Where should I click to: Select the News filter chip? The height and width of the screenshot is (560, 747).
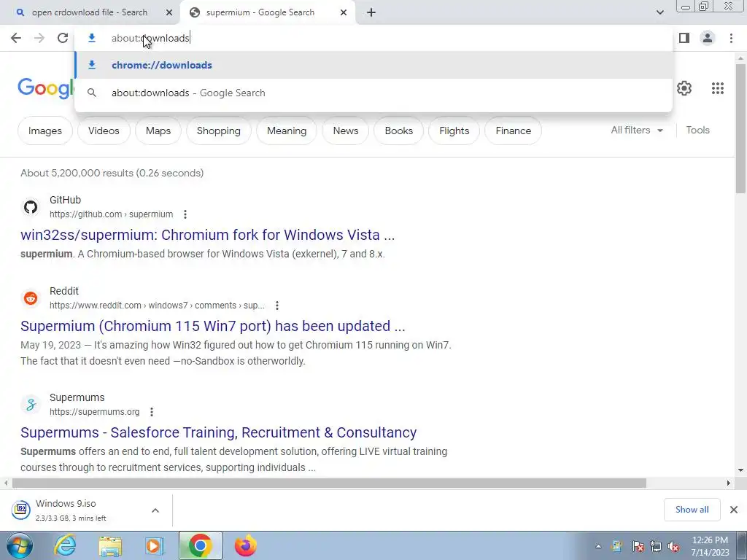[x=345, y=131]
